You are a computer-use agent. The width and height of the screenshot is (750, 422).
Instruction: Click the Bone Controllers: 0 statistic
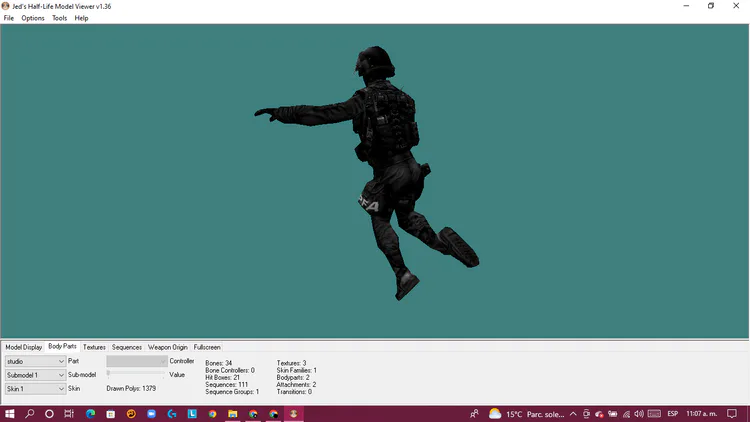[x=230, y=370]
